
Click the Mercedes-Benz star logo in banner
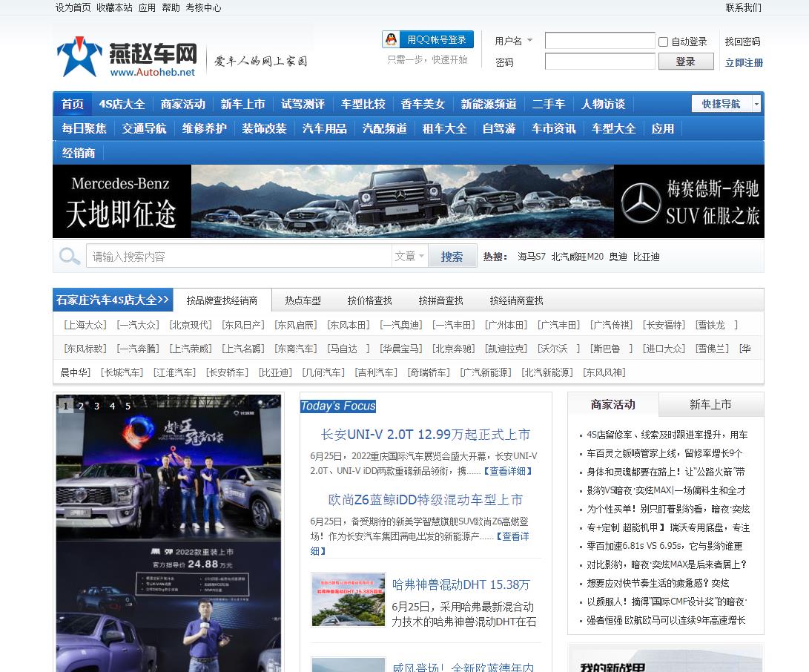pyautogui.click(x=641, y=202)
